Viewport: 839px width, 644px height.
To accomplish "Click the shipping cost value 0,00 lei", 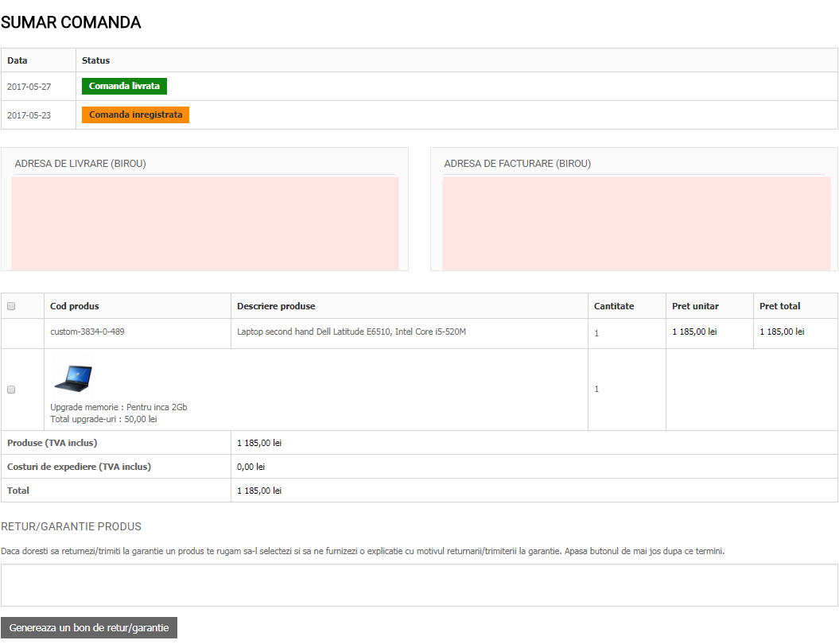I will coord(251,467).
